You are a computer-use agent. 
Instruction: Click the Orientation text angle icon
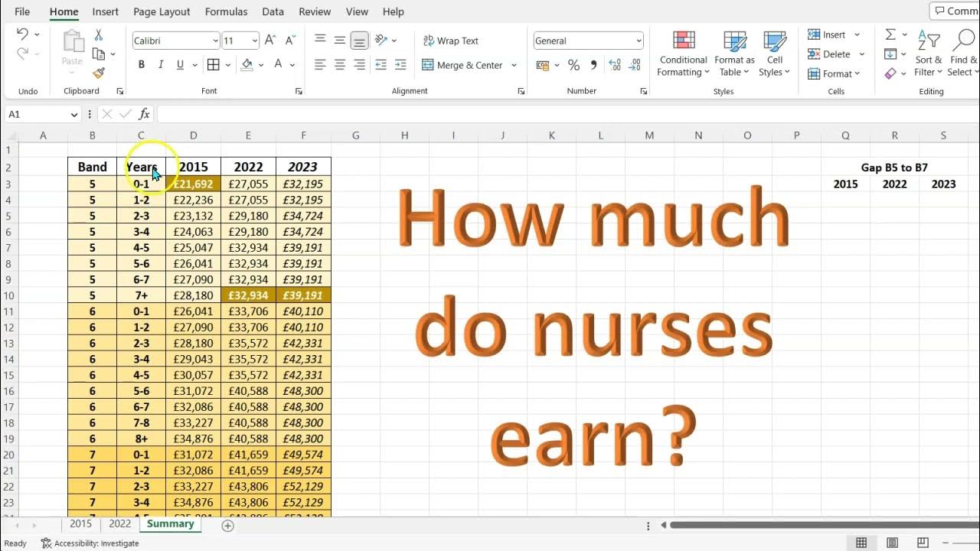pyautogui.click(x=381, y=41)
